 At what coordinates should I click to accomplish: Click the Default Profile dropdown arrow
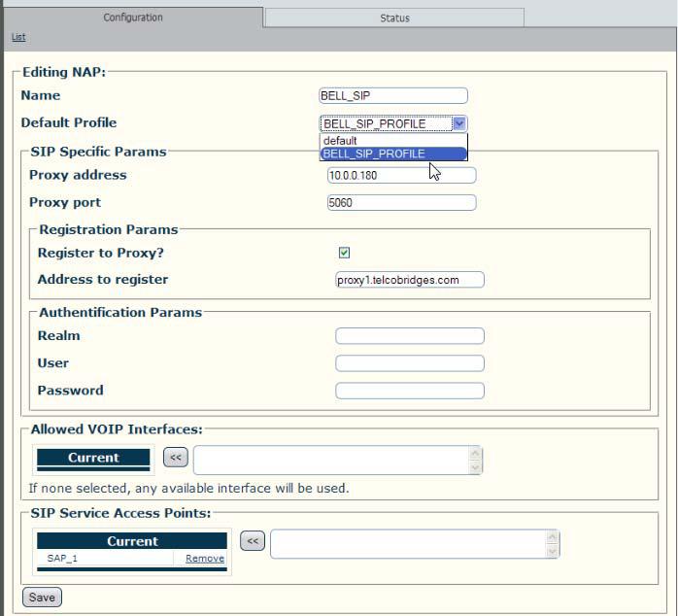click(x=459, y=123)
